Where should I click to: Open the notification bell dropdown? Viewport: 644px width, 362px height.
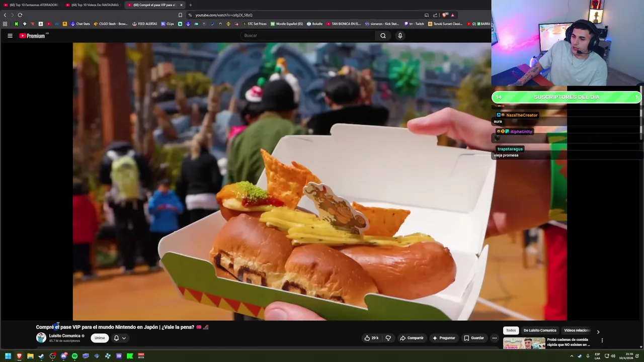point(119,338)
